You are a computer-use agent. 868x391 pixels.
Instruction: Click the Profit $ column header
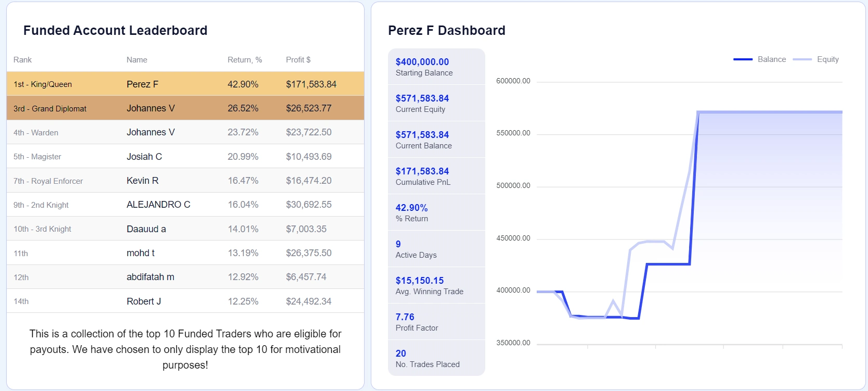(298, 60)
